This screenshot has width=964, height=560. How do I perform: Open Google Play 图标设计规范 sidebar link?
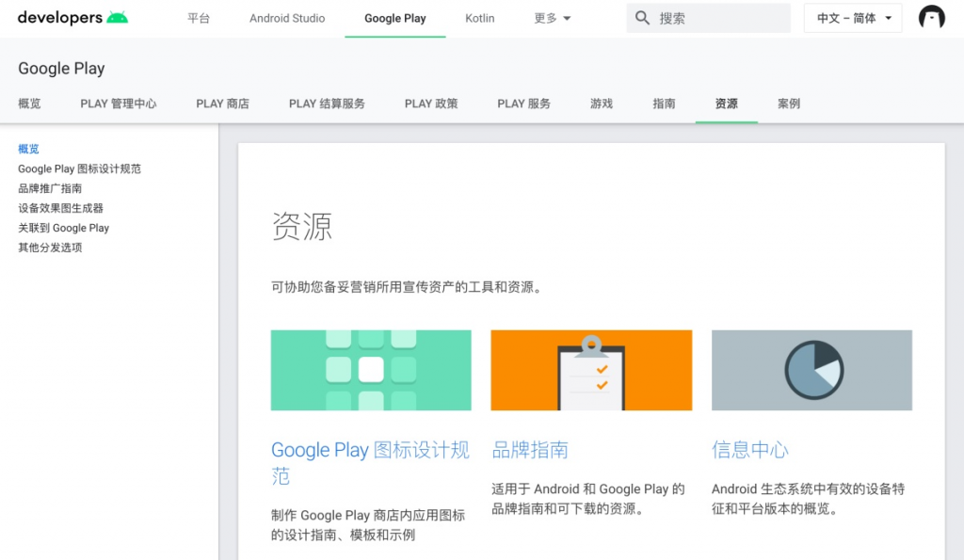79,168
